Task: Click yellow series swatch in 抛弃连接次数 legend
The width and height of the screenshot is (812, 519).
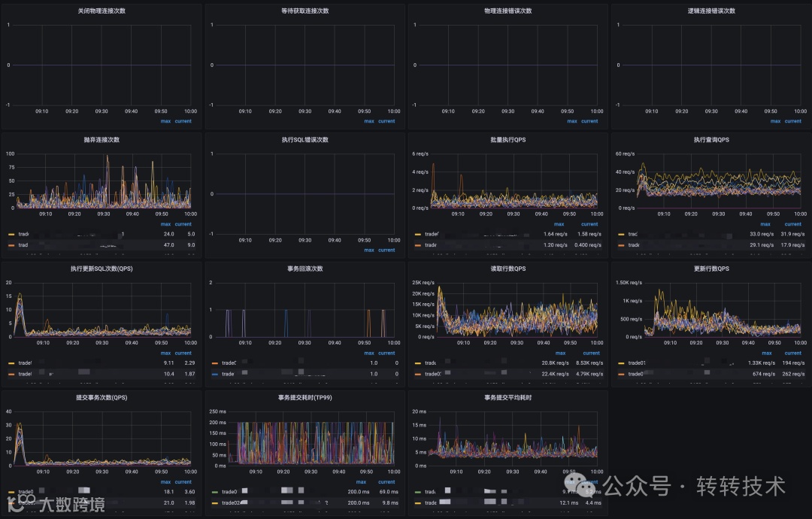Action: coord(11,234)
